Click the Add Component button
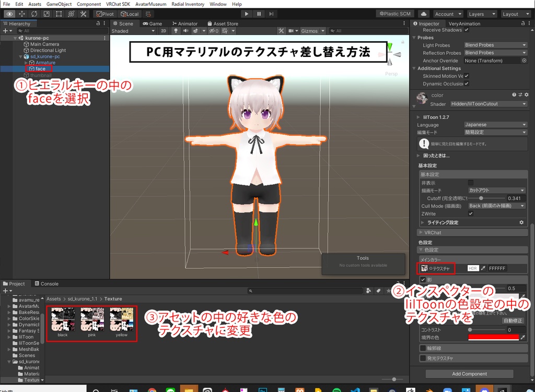This screenshot has width=535, height=392. coord(470,374)
